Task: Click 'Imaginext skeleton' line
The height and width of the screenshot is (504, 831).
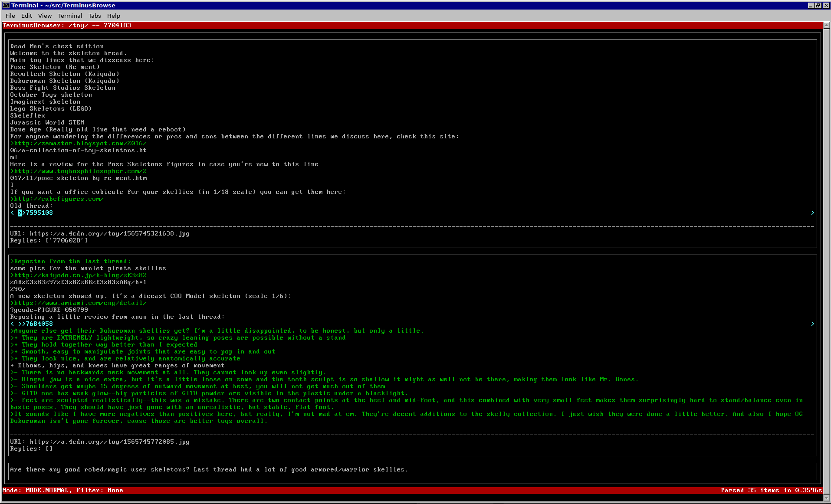Action: 45,101
